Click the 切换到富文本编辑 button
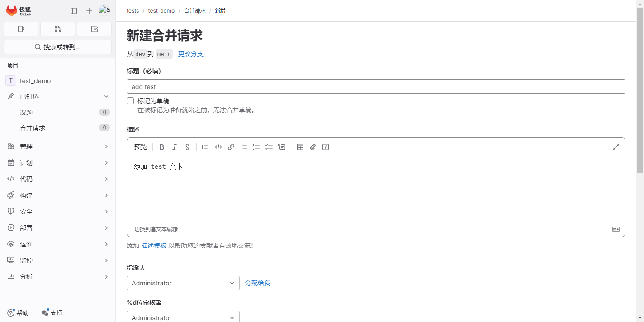Screen dimensions: 644x322 156,229
